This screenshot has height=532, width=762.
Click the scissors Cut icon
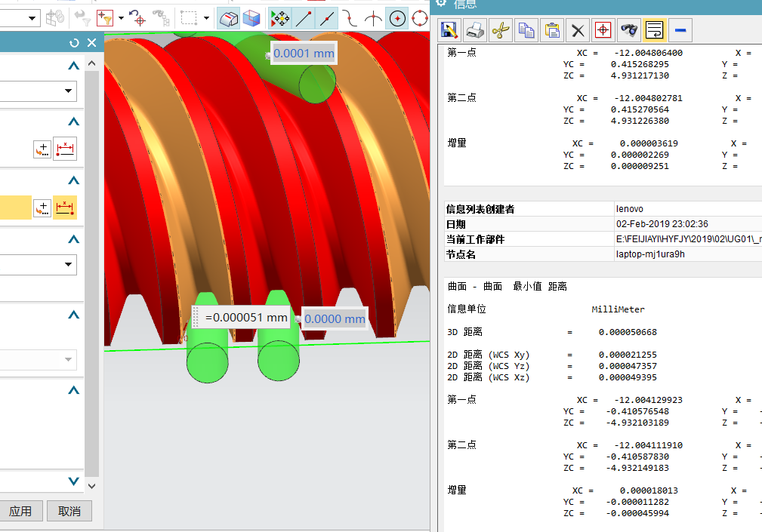[x=501, y=31]
